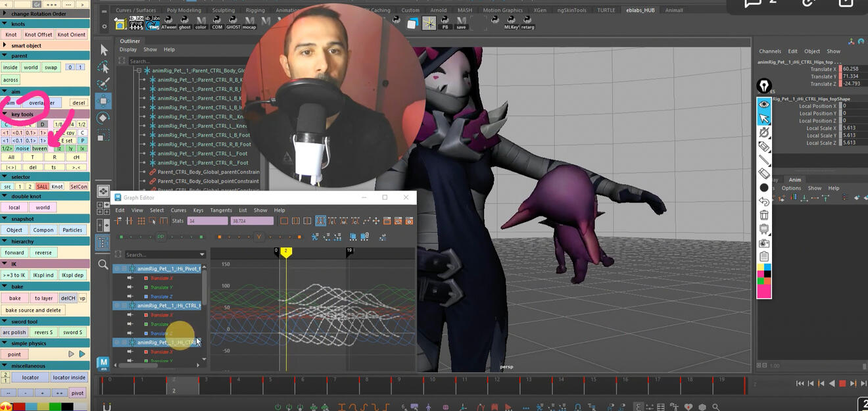Pick the pink color swatch in annotation toolbar
868x411 pixels.
pos(764,291)
